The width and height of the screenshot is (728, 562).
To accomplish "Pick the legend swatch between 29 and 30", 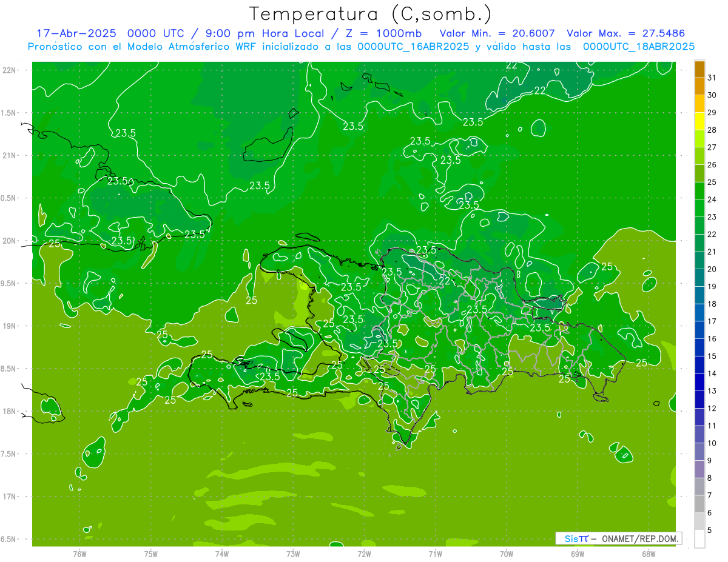I will click(x=700, y=104).
